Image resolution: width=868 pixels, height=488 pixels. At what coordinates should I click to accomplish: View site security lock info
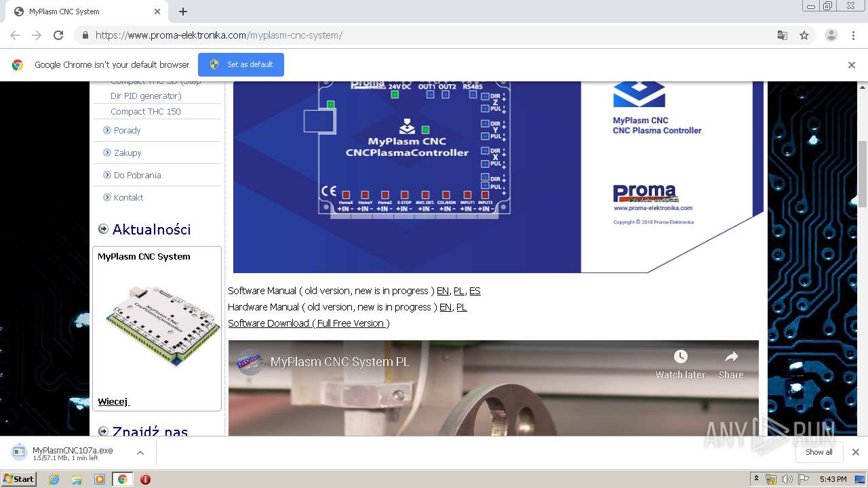pos(85,35)
